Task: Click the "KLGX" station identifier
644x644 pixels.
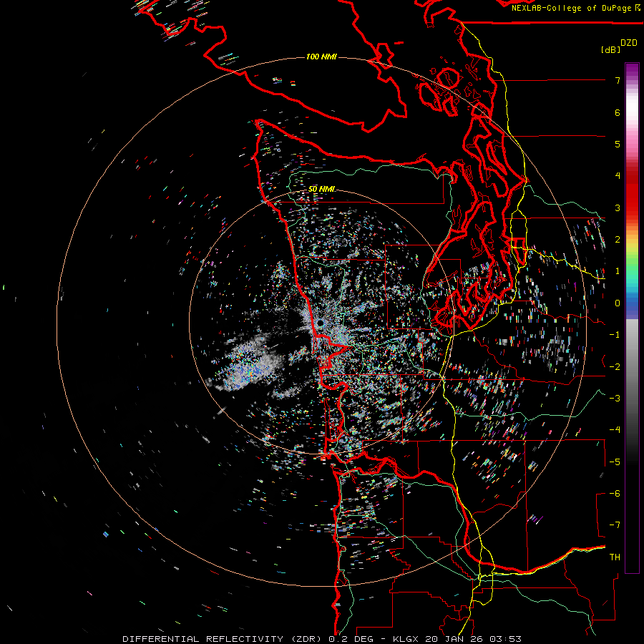Action: click(406, 639)
